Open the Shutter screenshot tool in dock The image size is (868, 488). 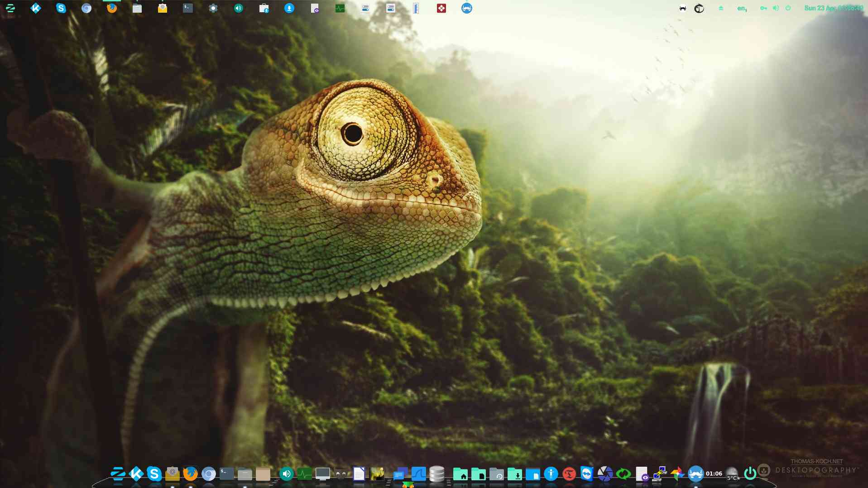(605, 474)
